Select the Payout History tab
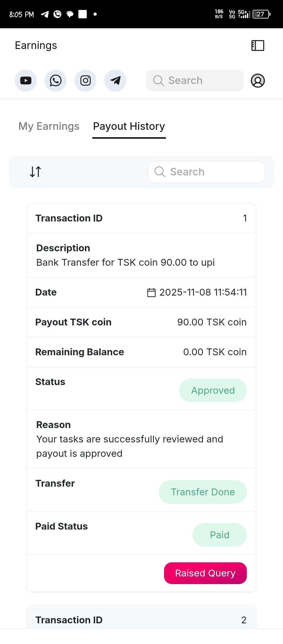283x644 pixels. click(129, 126)
